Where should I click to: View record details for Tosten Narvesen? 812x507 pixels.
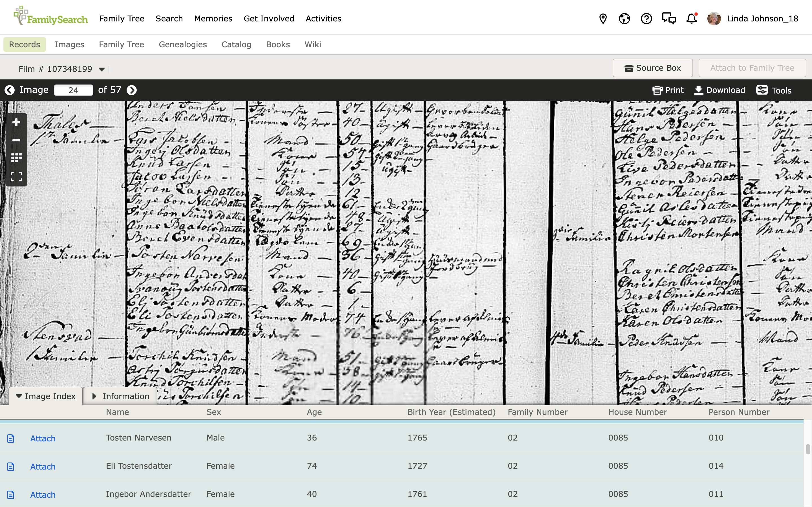coord(11,438)
